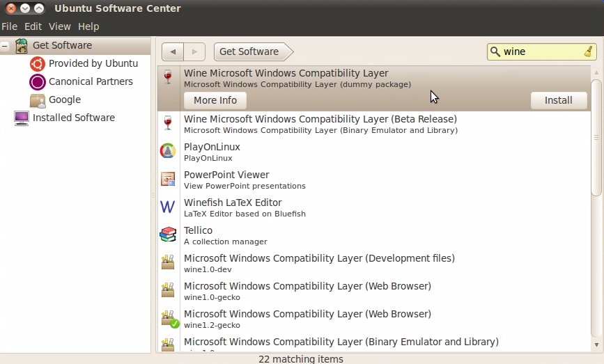Click the Installed Software monitor icon
604x364 pixels.
[21, 118]
